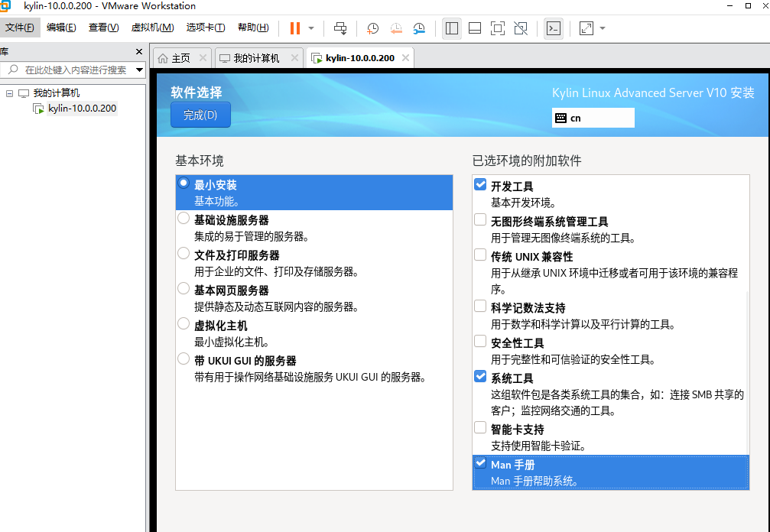The width and height of the screenshot is (770, 532).
Task: Open the library search dropdown arrow
Action: pos(139,70)
